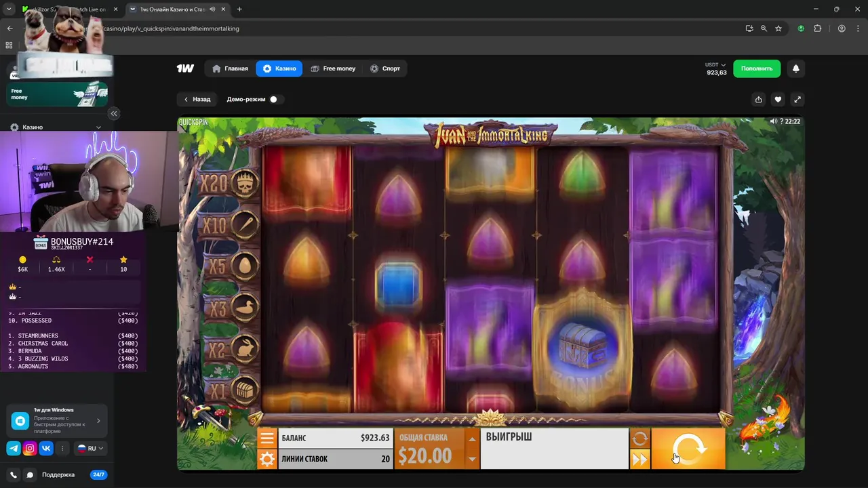
Task: Mute the slot game sound
Action: pos(774,121)
